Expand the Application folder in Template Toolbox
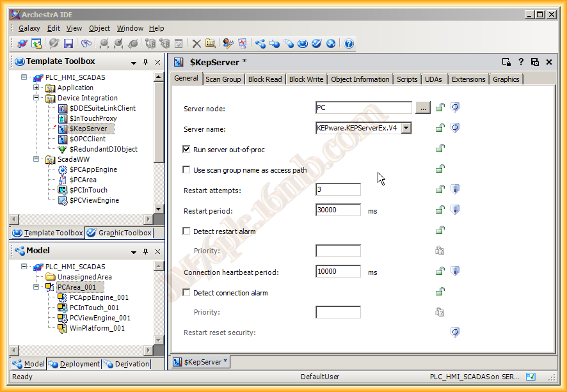 click(x=36, y=88)
